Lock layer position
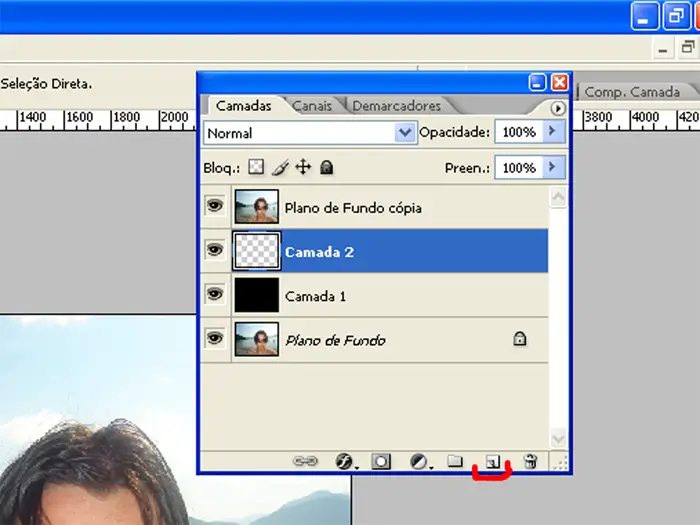Screen dimensions: 700x525 tap(303, 168)
